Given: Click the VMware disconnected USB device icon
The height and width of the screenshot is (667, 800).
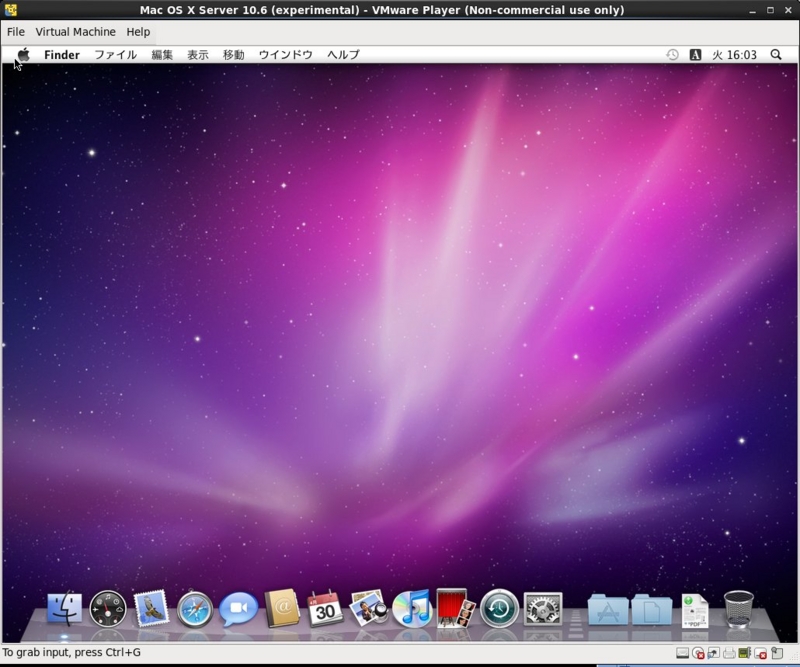Looking at the screenshot, I should click(x=760, y=653).
